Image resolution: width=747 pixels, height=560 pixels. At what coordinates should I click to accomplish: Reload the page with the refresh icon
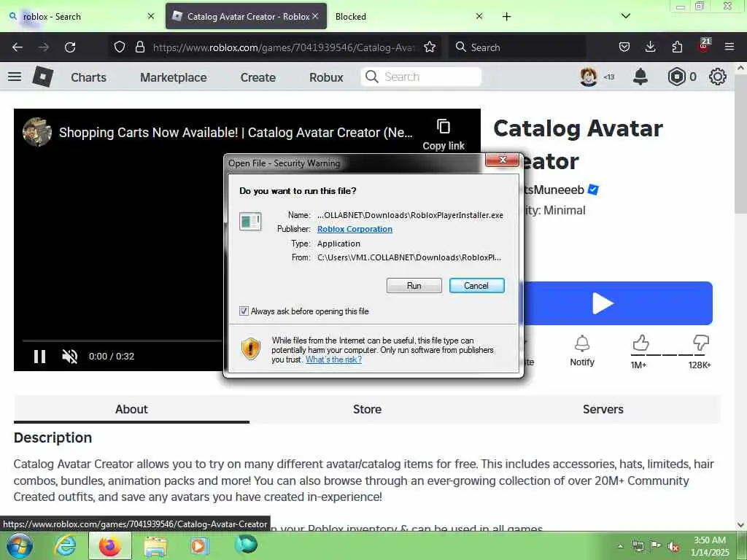click(x=70, y=47)
